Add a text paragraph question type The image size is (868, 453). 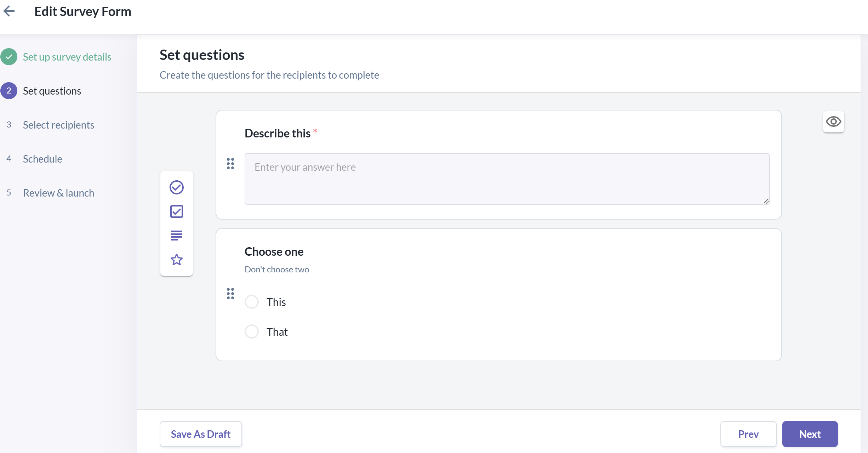(176, 235)
